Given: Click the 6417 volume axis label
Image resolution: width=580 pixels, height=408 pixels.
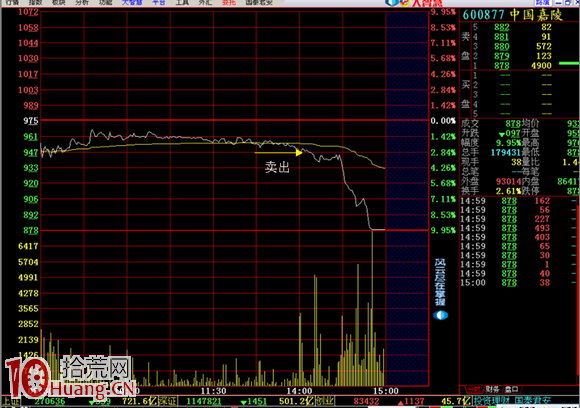Looking at the screenshot, I should point(28,246).
